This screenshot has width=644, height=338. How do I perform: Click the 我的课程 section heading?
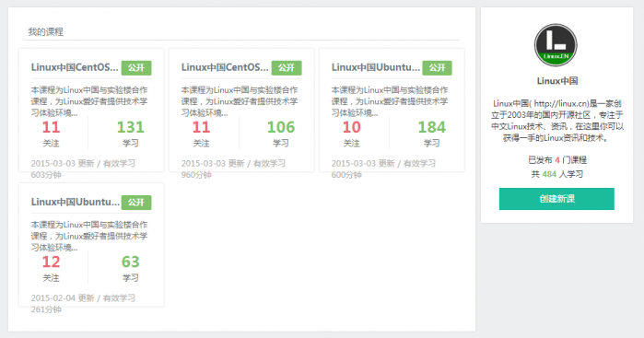[45, 31]
